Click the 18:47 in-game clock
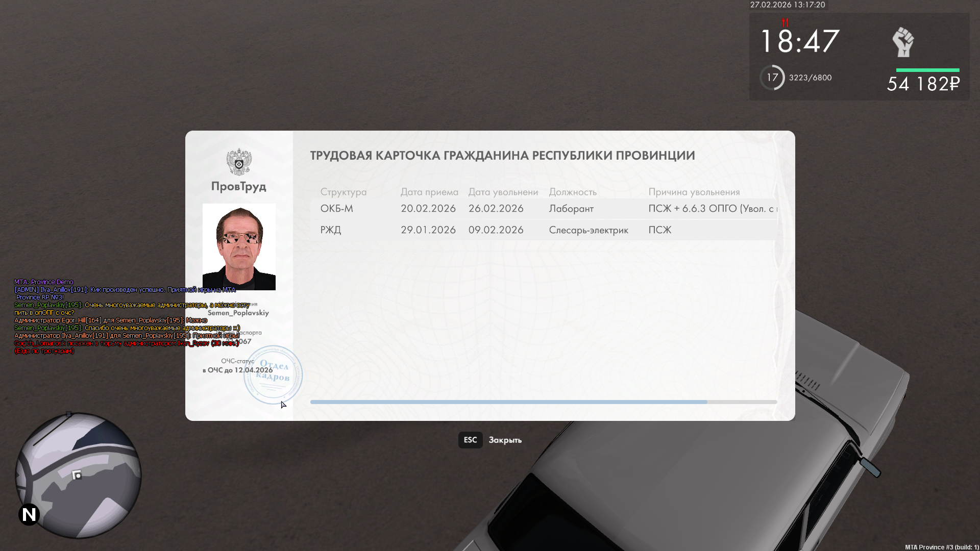Image resolution: width=980 pixels, height=551 pixels. click(799, 41)
